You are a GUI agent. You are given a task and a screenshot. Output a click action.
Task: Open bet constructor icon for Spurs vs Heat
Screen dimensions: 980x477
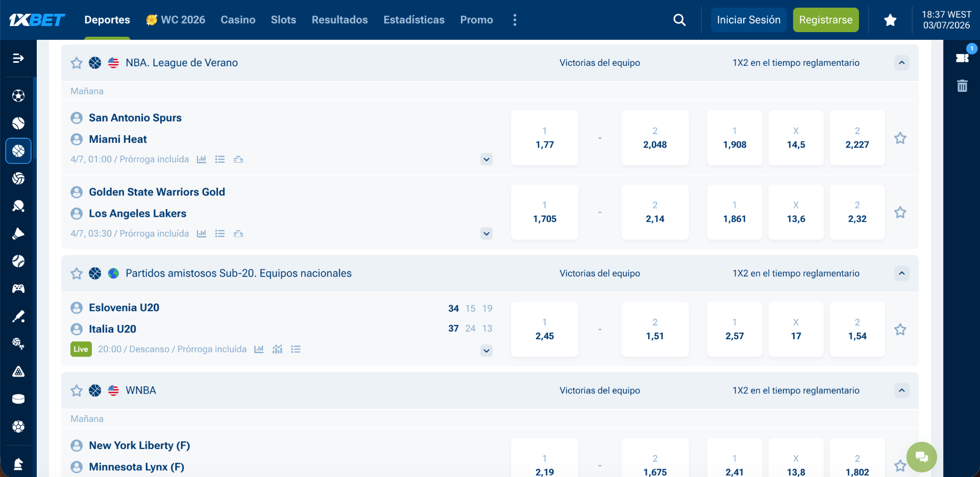238,159
